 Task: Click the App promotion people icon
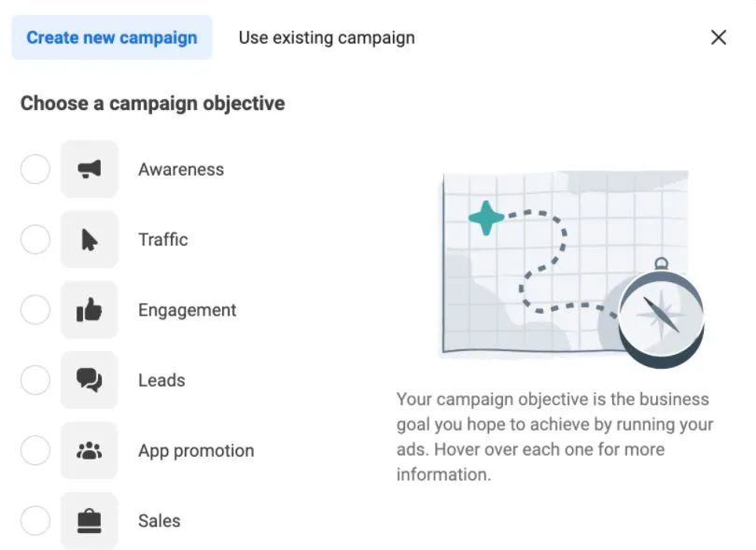pos(90,450)
